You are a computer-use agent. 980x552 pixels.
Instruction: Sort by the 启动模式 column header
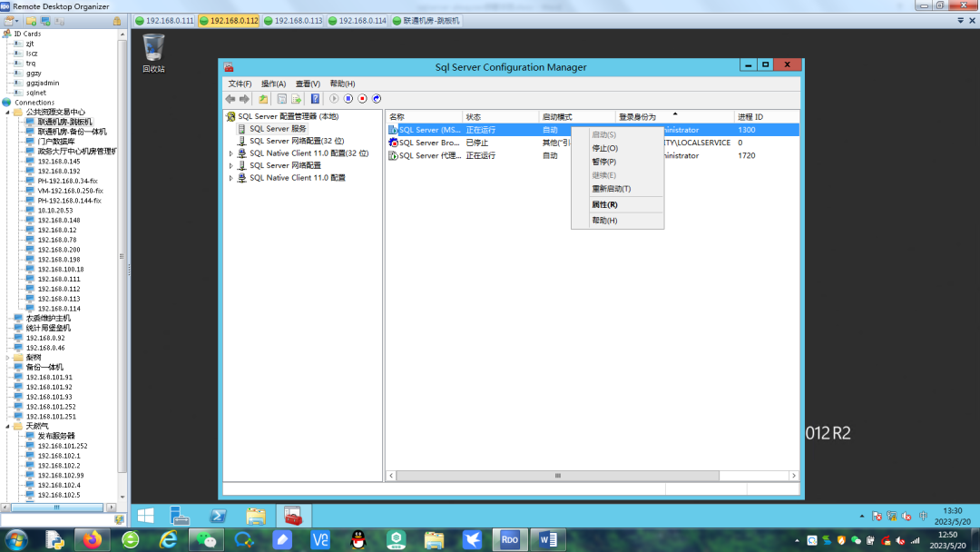(x=577, y=117)
